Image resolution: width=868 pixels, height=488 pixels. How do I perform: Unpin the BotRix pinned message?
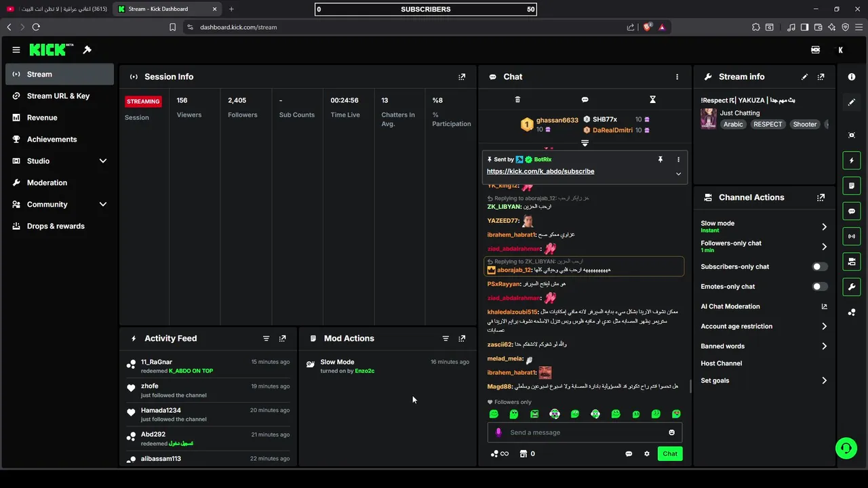(x=660, y=159)
